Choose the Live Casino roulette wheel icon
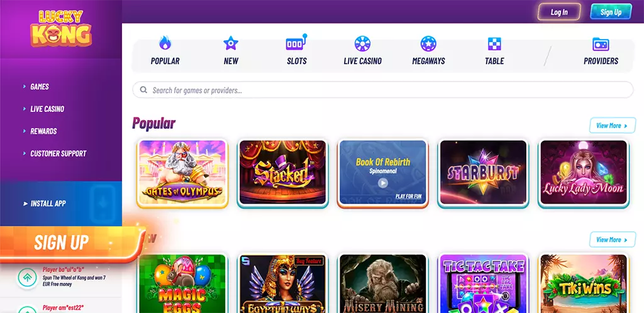 [362, 43]
